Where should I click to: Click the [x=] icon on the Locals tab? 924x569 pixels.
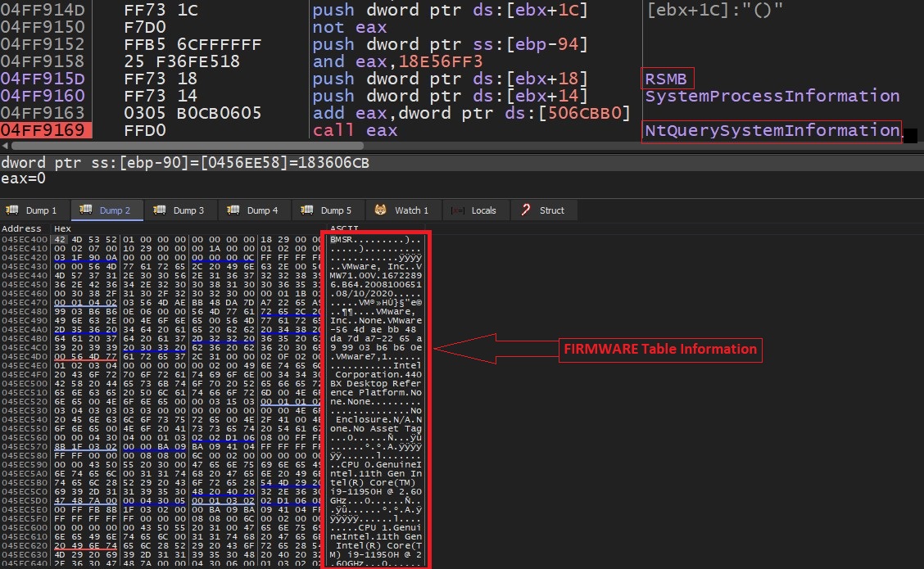click(x=455, y=210)
